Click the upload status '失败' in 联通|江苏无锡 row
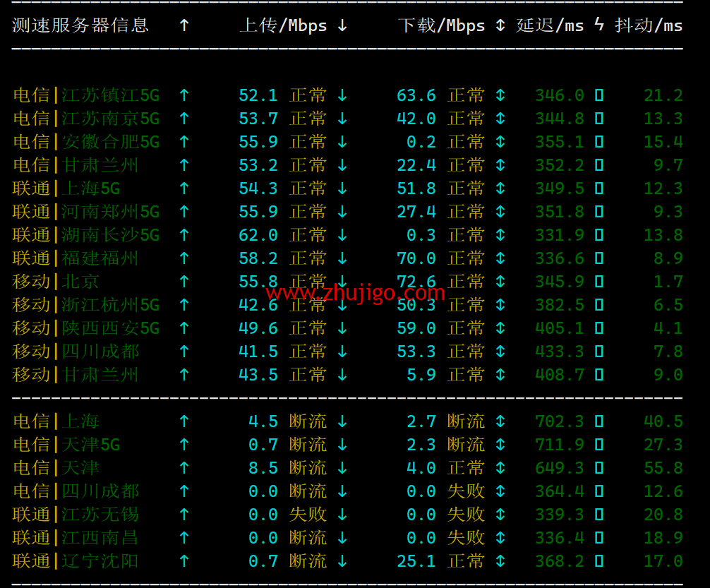 click(308, 515)
